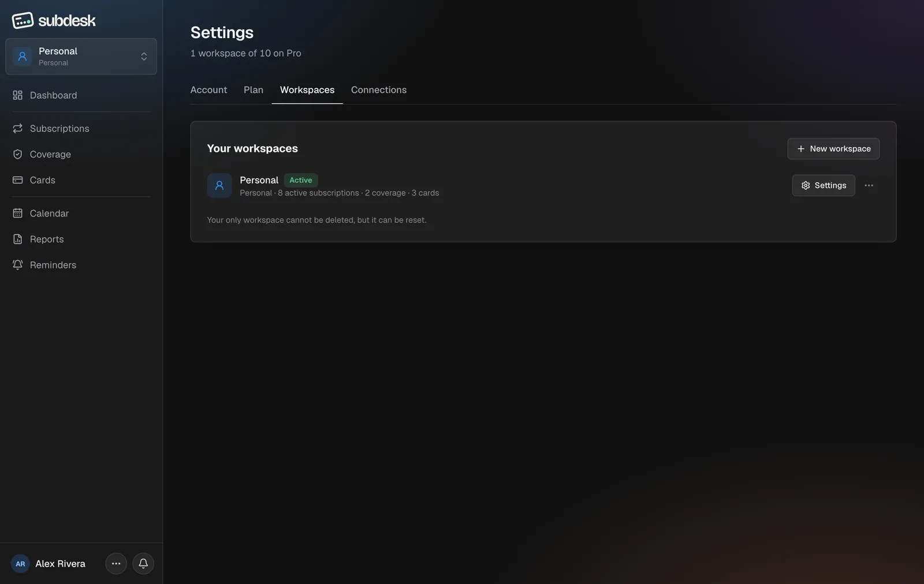The image size is (924, 584).
Task: Switch to the Plan tab
Action: click(254, 90)
